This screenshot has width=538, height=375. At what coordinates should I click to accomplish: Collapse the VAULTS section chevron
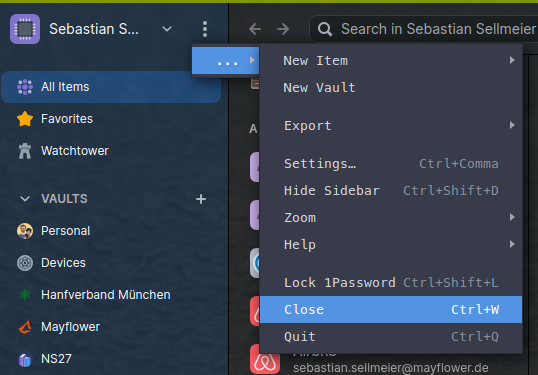point(25,199)
